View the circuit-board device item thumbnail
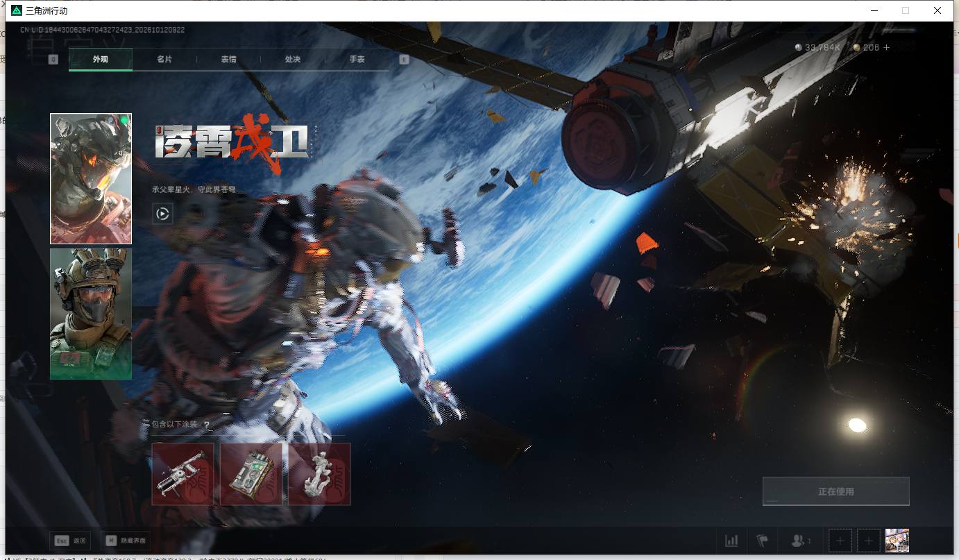This screenshot has width=959, height=560. tap(251, 474)
